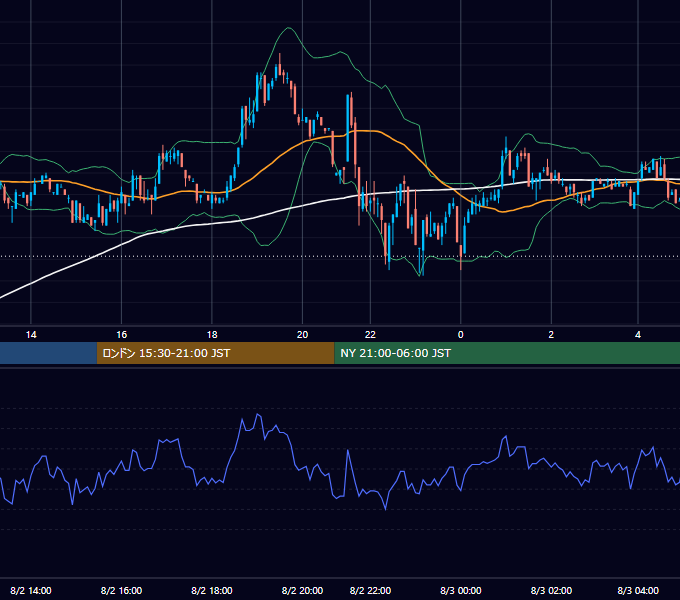Click the '0' hour label on the price chart axis

click(x=461, y=335)
